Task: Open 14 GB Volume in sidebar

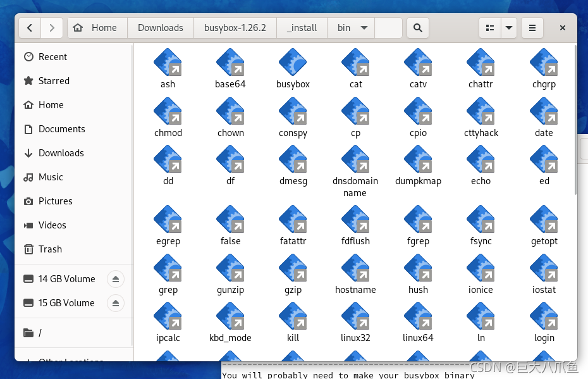Action: [66, 279]
